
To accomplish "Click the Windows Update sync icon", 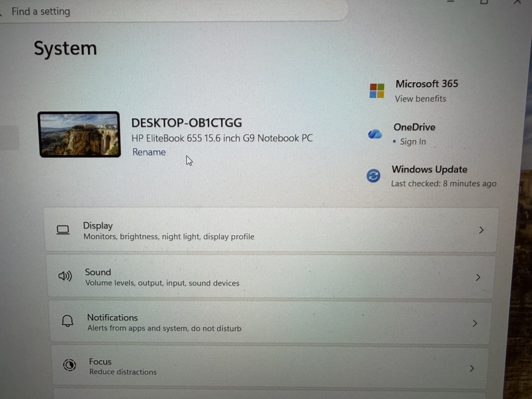I will 373,175.
